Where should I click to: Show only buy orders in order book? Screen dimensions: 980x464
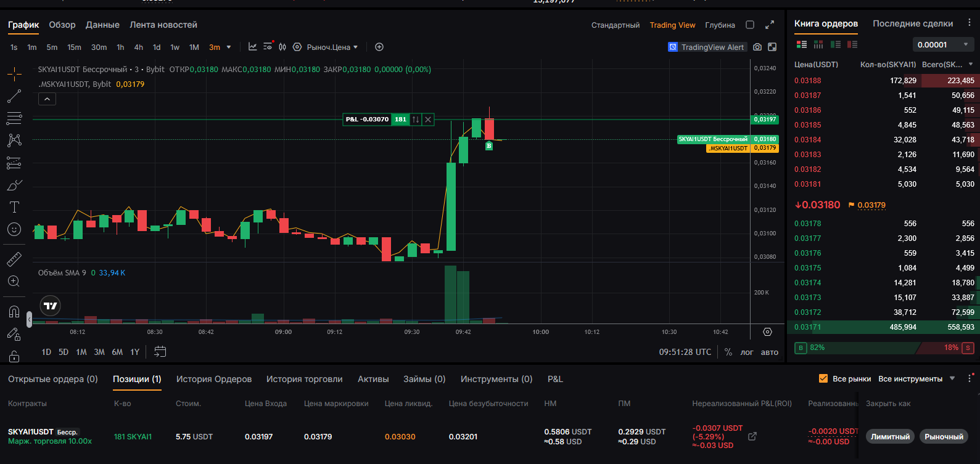pyautogui.click(x=836, y=44)
